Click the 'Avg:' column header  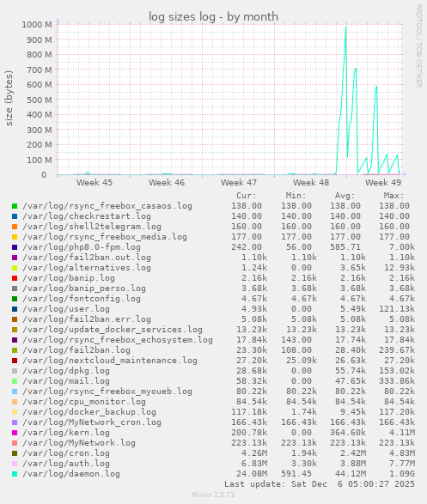click(x=345, y=196)
